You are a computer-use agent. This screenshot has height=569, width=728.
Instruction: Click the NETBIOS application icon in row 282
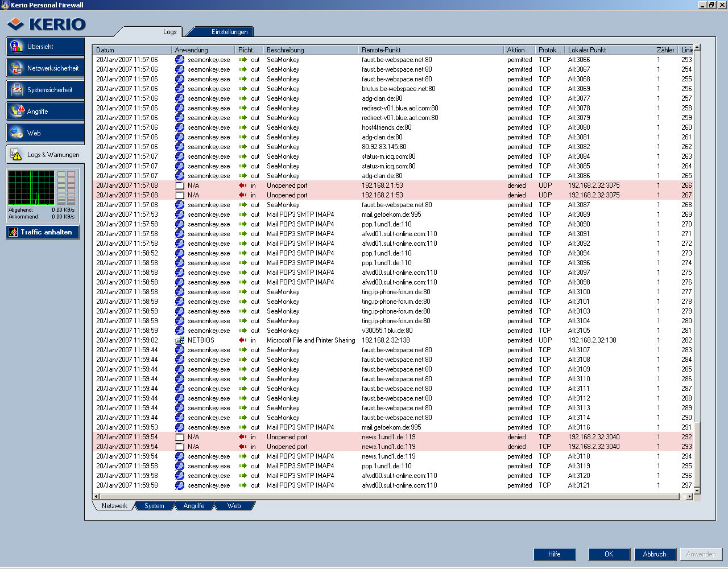pos(180,340)
